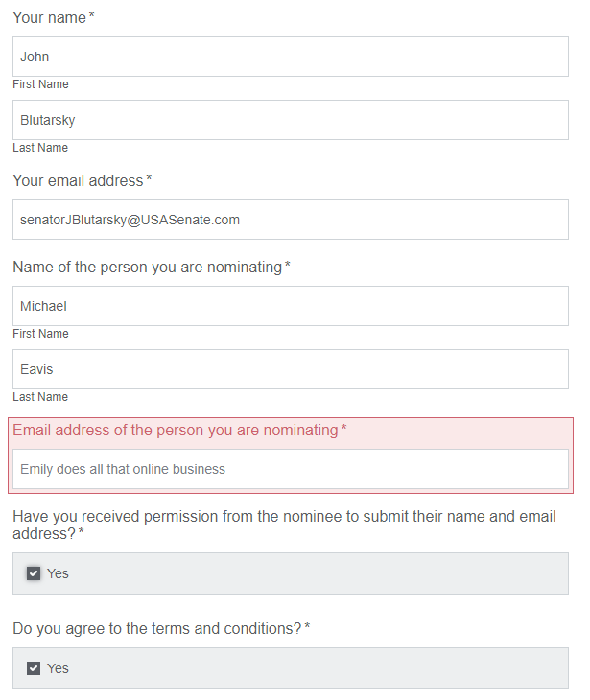This screenshot has height=700, width=590.
Task: Uncheck the permission from nominee Yes checkbox
Action: pos(34,573)
